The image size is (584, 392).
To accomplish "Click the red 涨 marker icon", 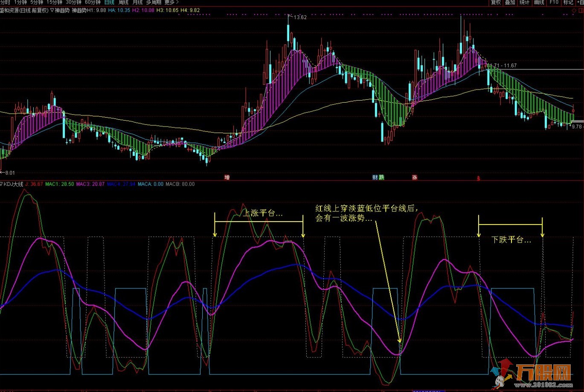I will tap(414, 177).
